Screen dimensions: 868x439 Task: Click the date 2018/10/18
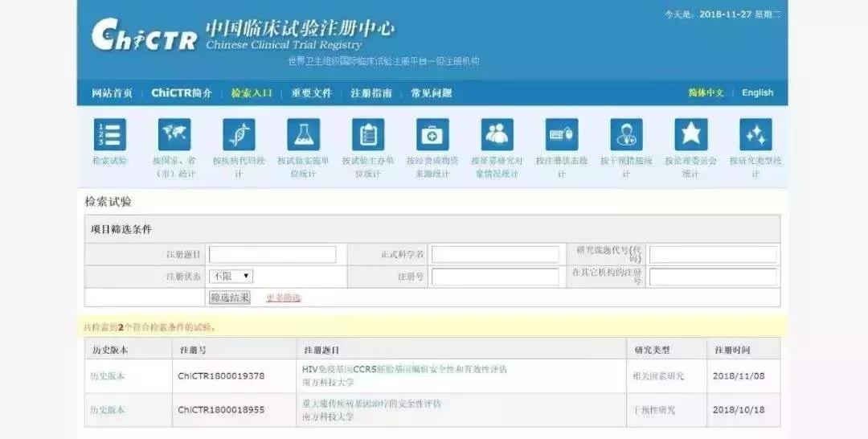pyautogui.click(x=739, y=410)
